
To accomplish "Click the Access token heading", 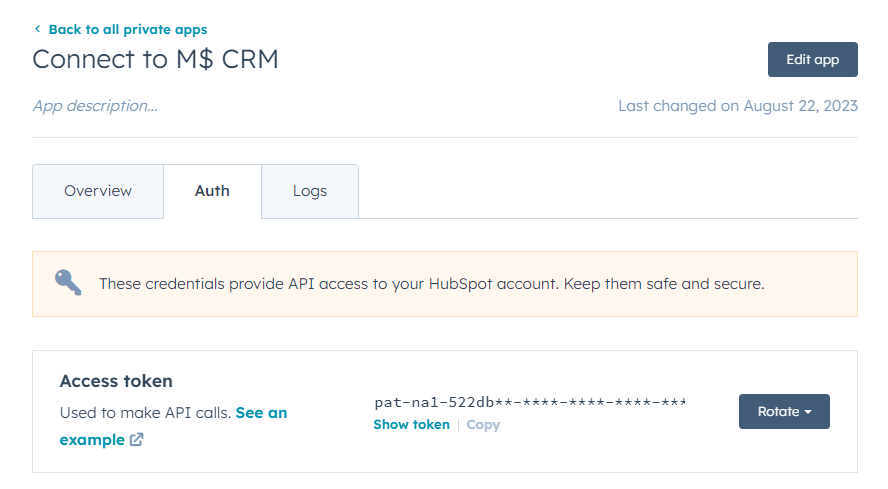I will [116, 381].
